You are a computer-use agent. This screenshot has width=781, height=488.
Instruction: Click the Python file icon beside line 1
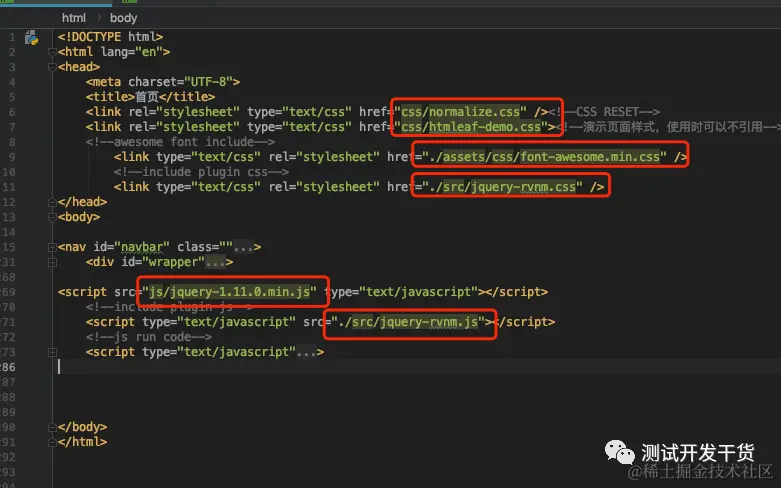pyautogui.click(x=31, y=38)
